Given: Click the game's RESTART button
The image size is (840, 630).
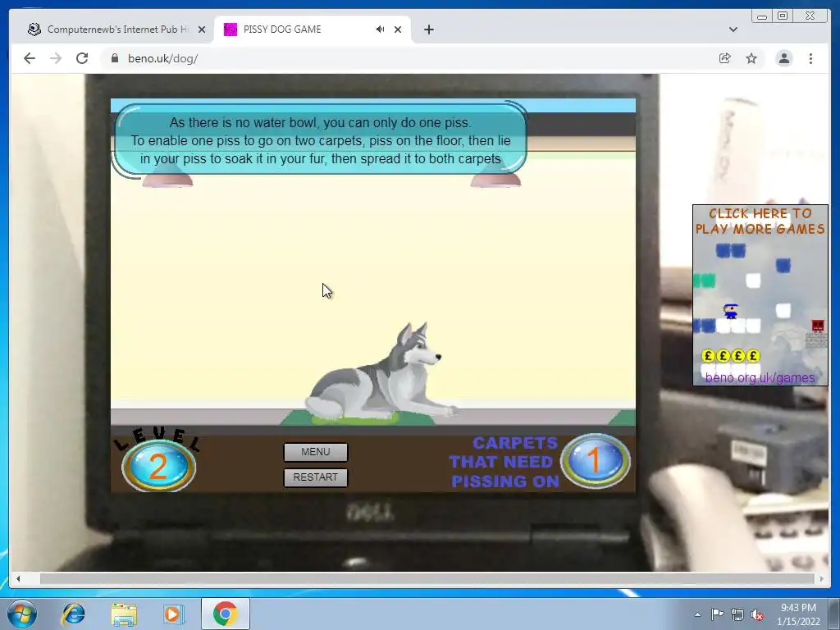Looking at the screenshot, I should (x=316, y=477).
